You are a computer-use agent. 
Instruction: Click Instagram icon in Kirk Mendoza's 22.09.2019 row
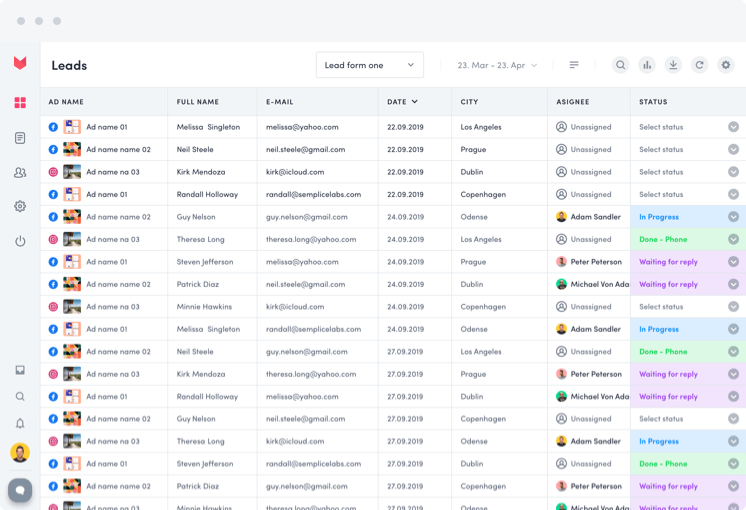coord(53,172)
